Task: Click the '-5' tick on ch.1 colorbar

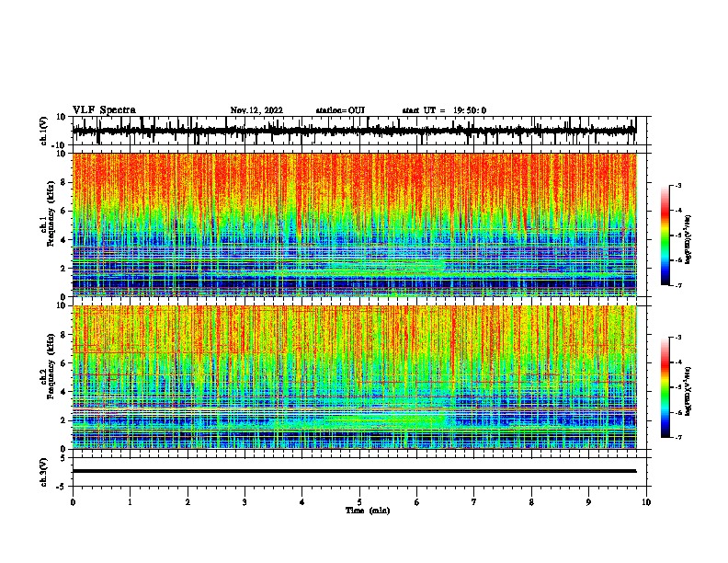Action: tap(678, 236)
